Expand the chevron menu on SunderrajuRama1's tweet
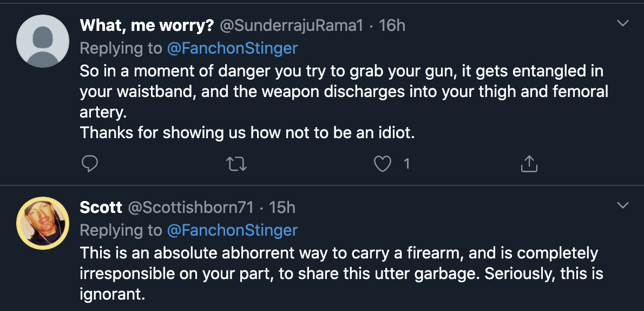The image size is (644, 311). (623, 23)
